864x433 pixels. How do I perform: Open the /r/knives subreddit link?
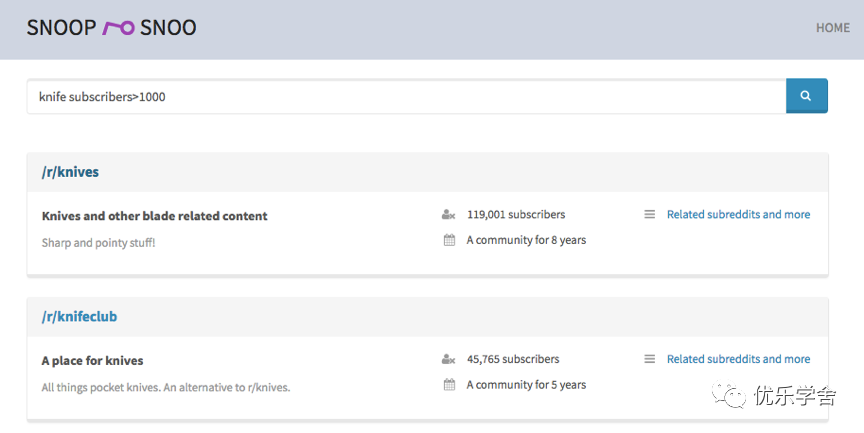coord(70,172)
